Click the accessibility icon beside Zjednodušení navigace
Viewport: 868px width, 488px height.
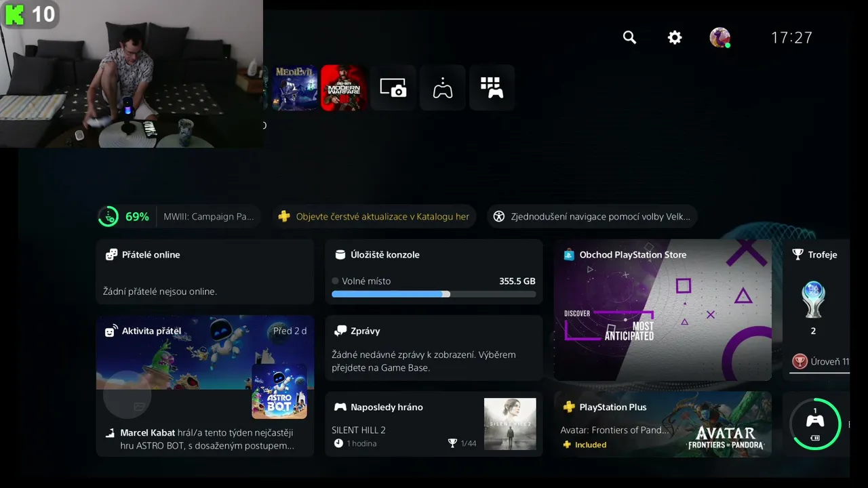pos(499,217)
